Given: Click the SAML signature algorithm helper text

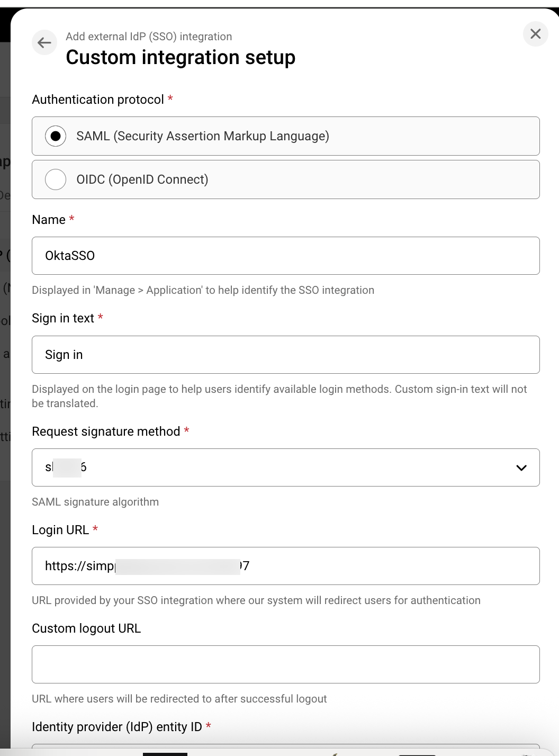Looking at the screenshot, I should (x=95, y=502).
